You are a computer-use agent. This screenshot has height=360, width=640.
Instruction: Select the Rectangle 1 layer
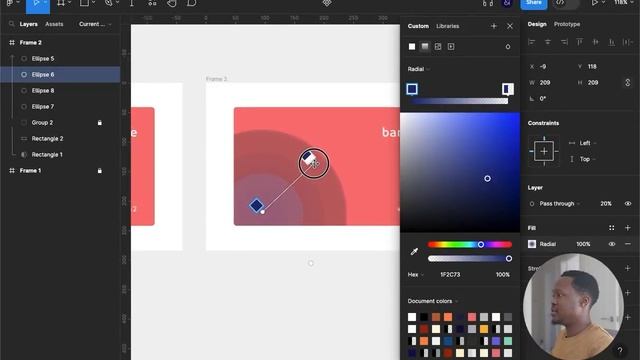[x=47, y=154]
